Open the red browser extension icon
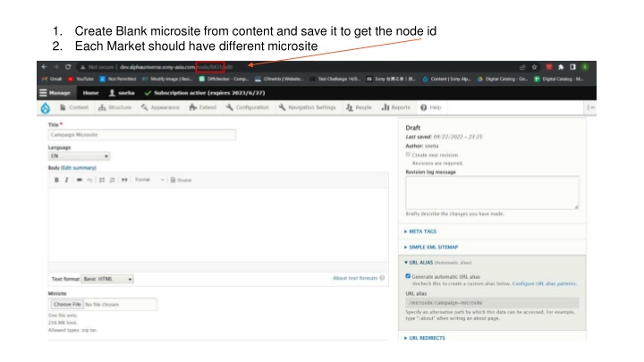 click(548, 67)
